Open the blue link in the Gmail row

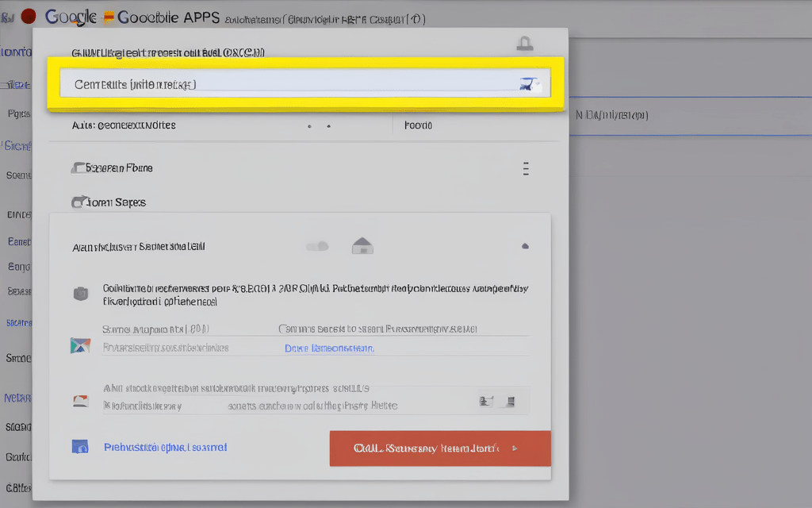(329, 348)
